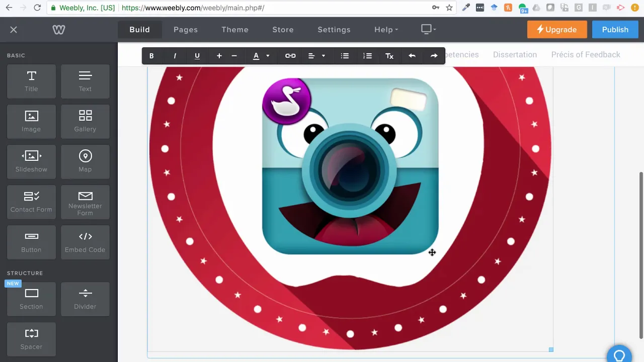Screen dimensions: 644x362
Task: Open the Store tab
Action: (x=283, y=30)
